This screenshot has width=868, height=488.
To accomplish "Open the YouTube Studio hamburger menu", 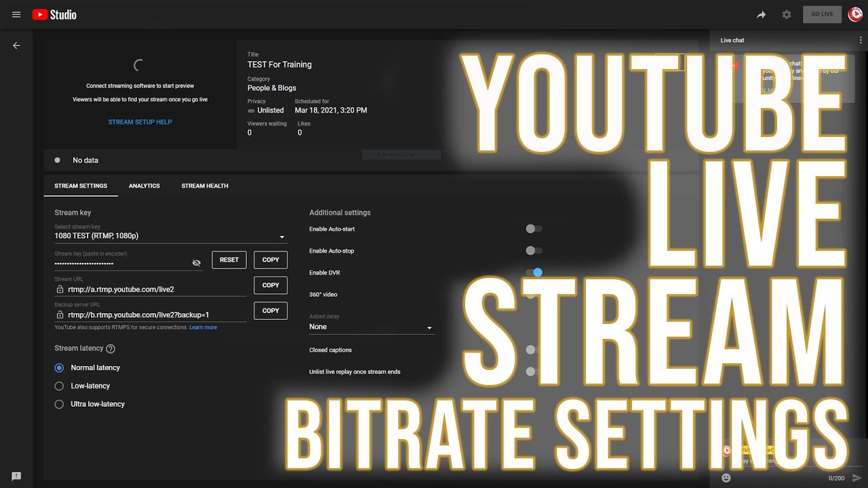I will click(x=16, y=14).
